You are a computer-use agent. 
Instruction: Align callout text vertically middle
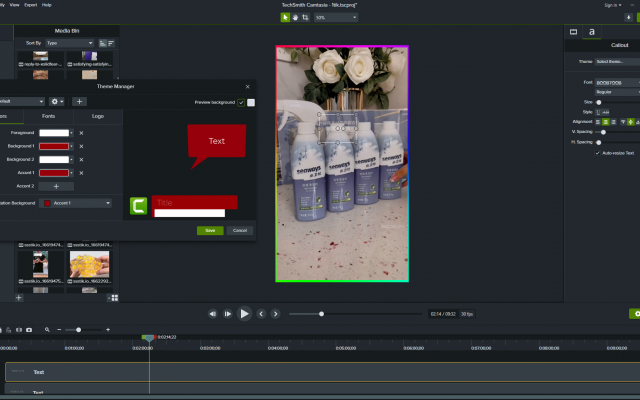(631, 122)
